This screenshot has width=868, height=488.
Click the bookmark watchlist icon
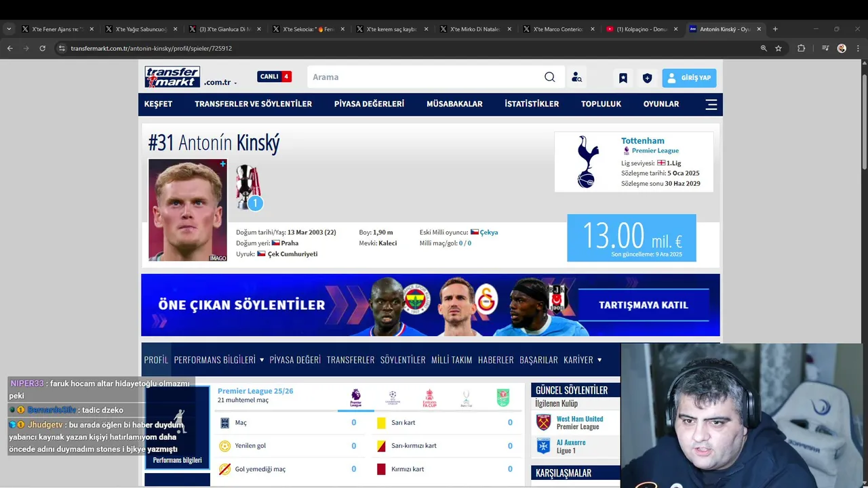(623, 78)
